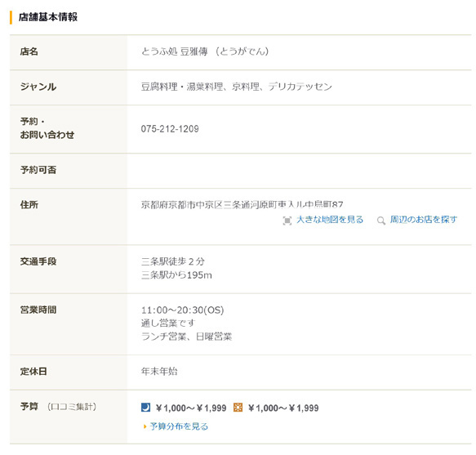This screenshot has width=476, height=455.
Task: Click the 年末年始 holiday text
Action: pos(159,371)
